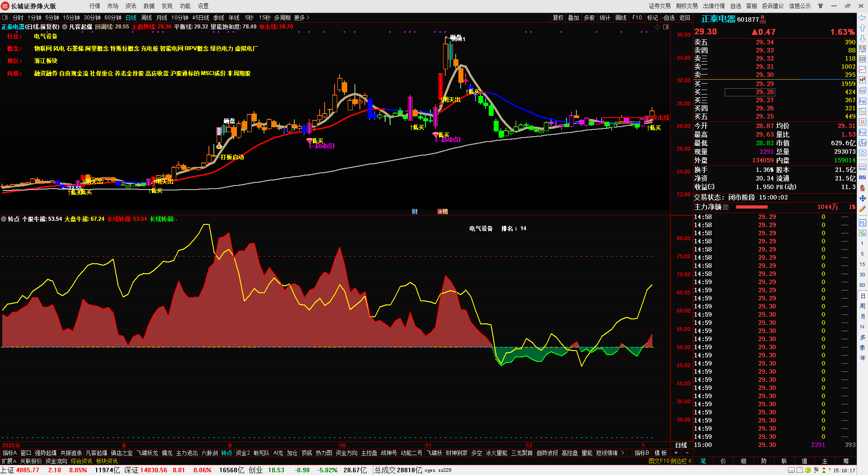Image resolution: width=868 pixels, height=475 pixels.
Task: Open the shirt skin icon in title bar
Action: (x=821, y=6)
